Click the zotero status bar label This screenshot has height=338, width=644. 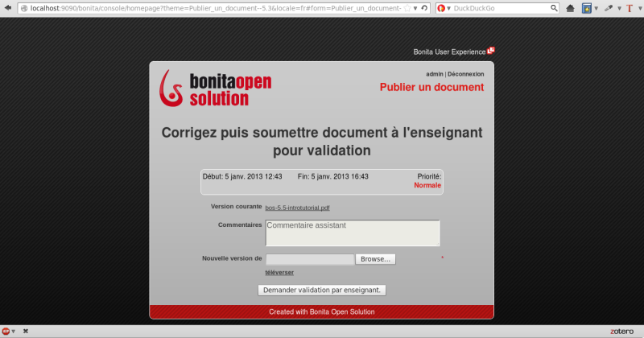point(621,331)
